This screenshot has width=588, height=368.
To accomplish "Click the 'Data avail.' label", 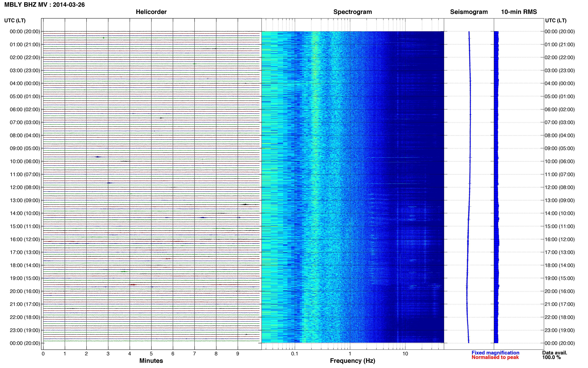I will 555,353.
